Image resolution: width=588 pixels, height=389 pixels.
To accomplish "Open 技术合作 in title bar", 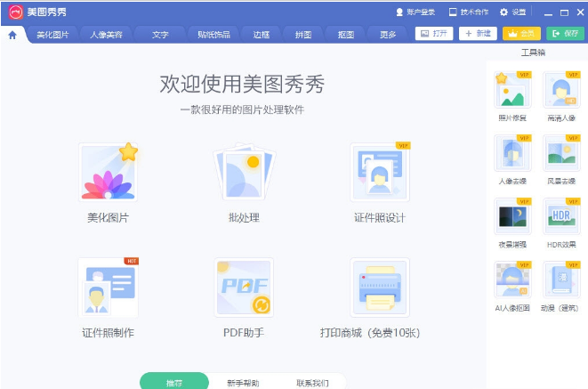I will pyautogui.click(x=469, y=12).
